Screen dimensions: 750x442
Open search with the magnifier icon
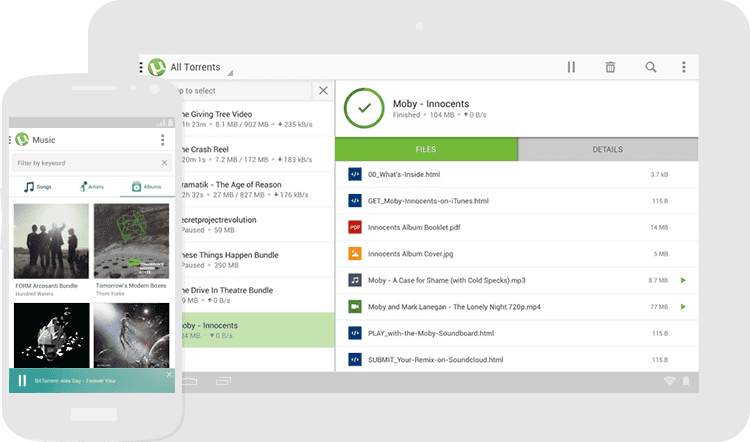point(650,67)
